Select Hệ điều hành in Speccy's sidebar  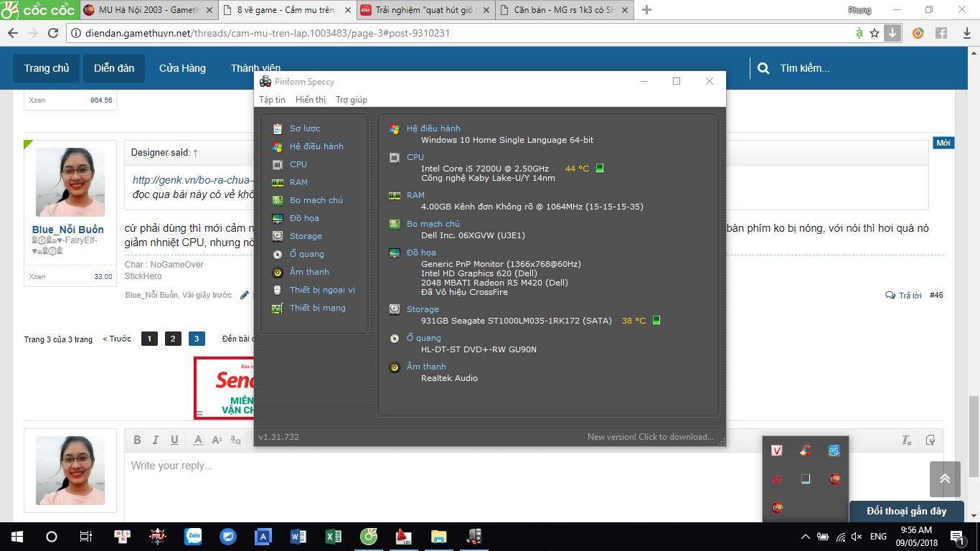pyautogui.click(x=316, y=146)
